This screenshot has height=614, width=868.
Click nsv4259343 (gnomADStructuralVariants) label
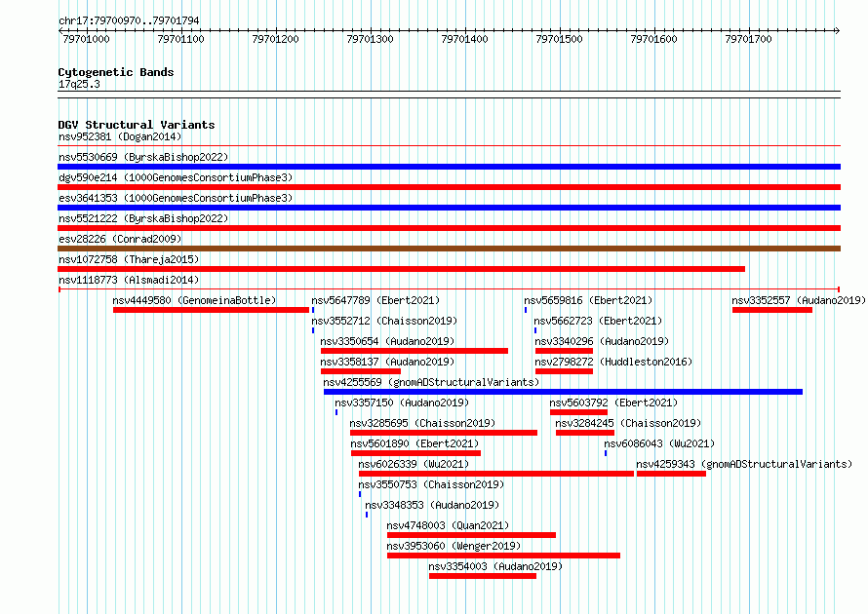(744, 464)
